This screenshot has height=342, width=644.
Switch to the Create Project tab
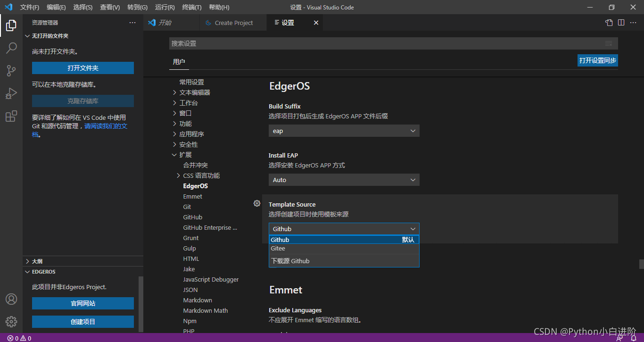point(233,23)
